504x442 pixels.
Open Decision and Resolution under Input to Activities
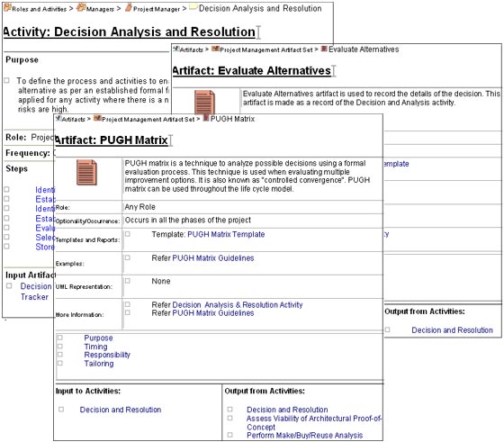coord(121,410)
